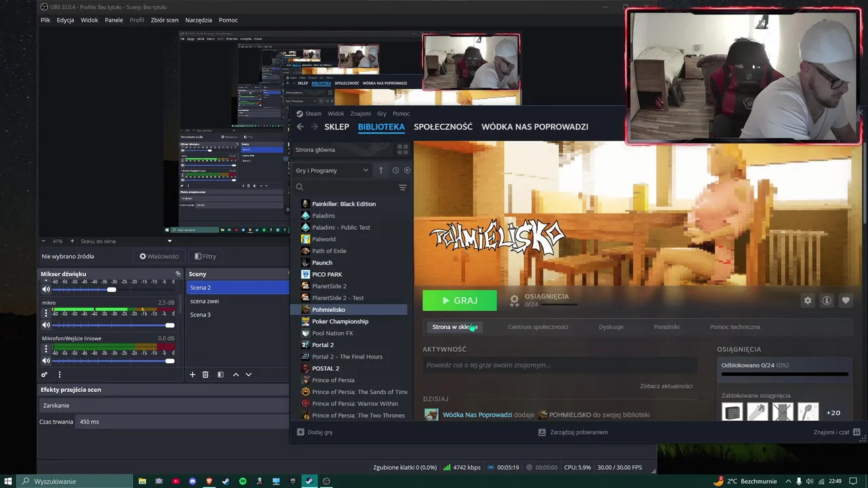Open the OBS Plik menu
This screenshot has height=488, width=868.
tap(45, 20)
